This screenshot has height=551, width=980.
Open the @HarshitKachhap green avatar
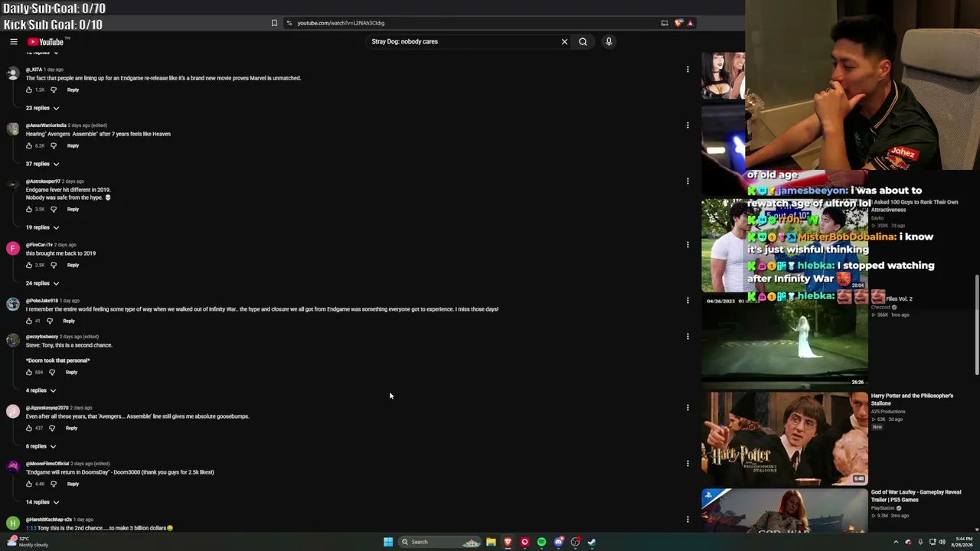click(x=13, y=523)
